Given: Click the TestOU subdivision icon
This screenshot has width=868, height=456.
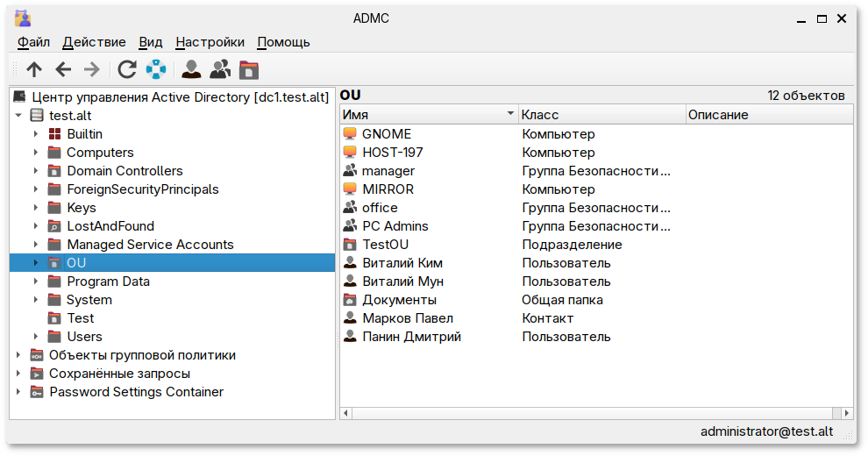Looking at the screenshot, I should click(350, 245).
